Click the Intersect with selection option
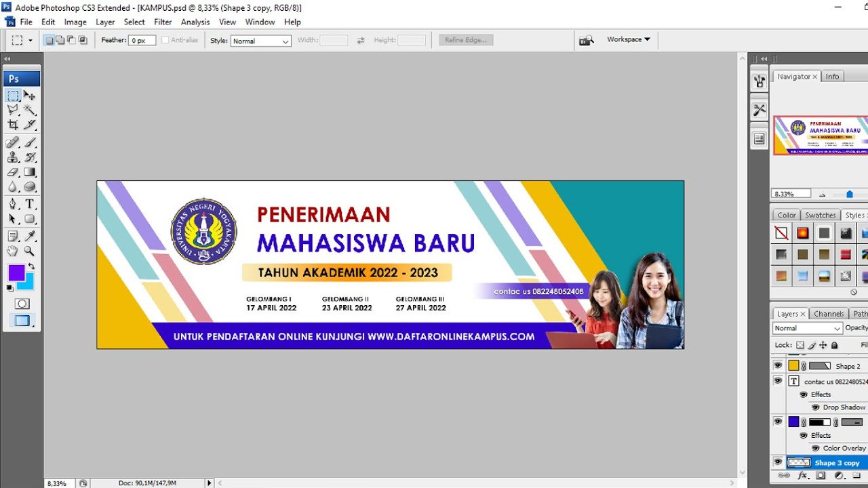Image resolution: width=868 pixels, height=488 pixels. point(83,40)
